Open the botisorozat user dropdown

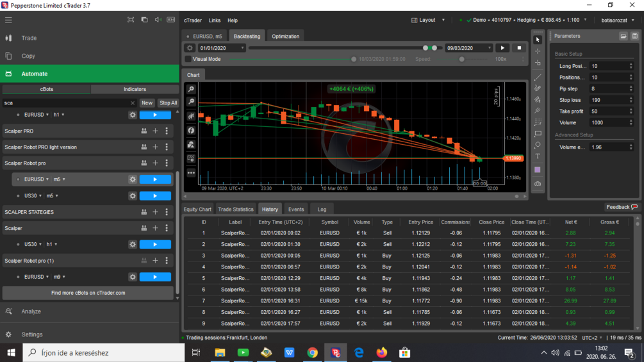pyautogui.click(x=617, y=20)
